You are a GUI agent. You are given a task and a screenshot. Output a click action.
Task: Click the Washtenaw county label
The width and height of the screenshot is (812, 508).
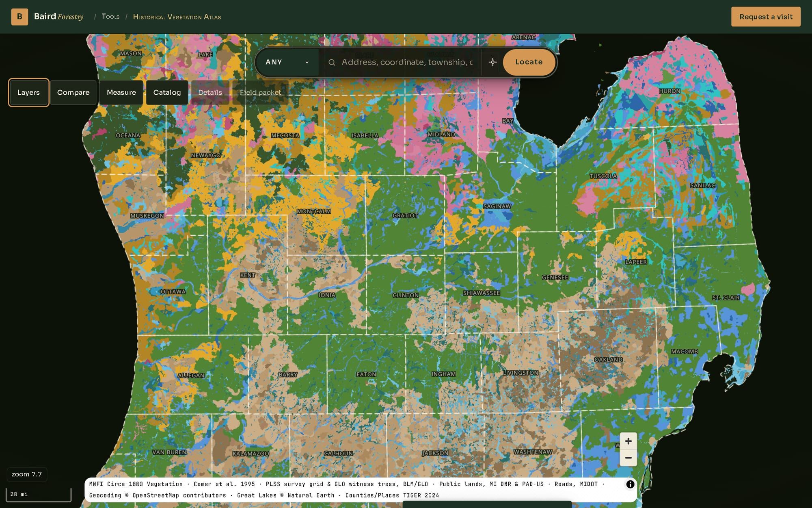[533, 452]
